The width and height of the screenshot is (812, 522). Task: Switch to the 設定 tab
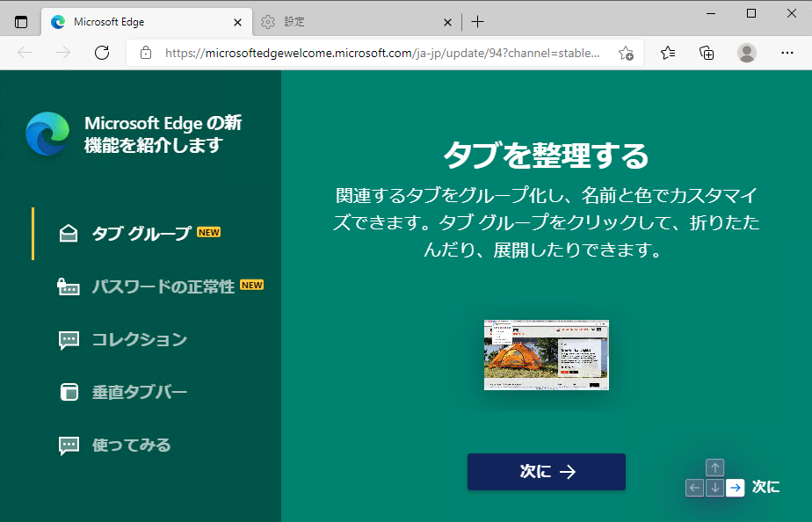pos(356,22)
